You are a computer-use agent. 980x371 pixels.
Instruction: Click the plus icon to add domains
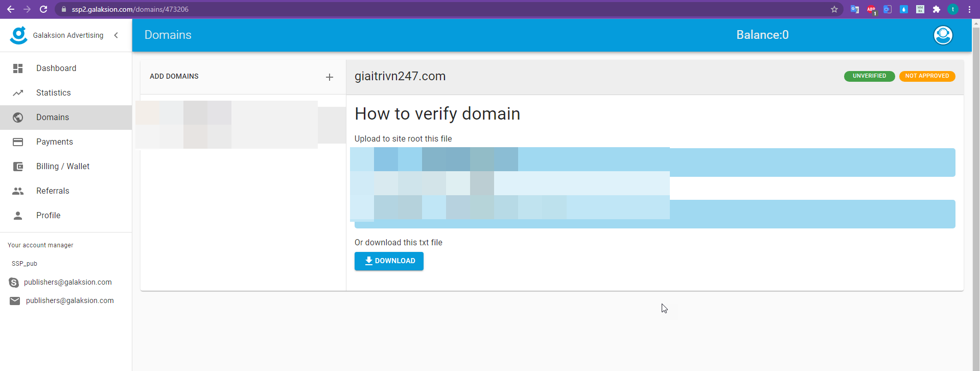point(330,77)
